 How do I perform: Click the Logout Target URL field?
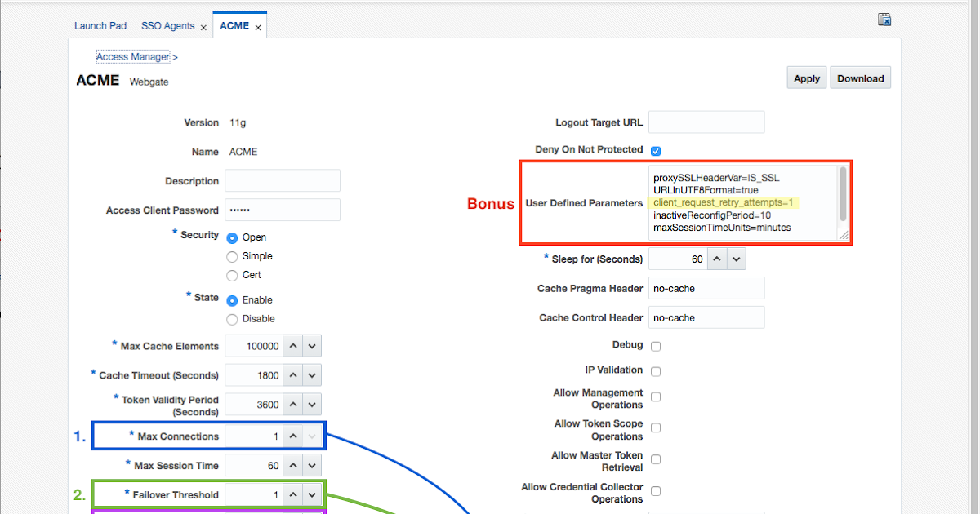click(706, 122)
